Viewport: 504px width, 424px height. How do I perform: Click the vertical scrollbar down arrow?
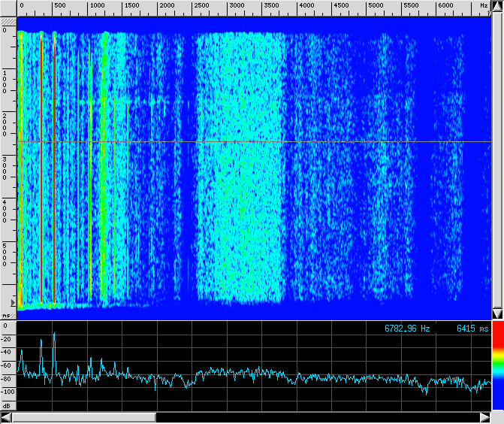tap(497, 313)
